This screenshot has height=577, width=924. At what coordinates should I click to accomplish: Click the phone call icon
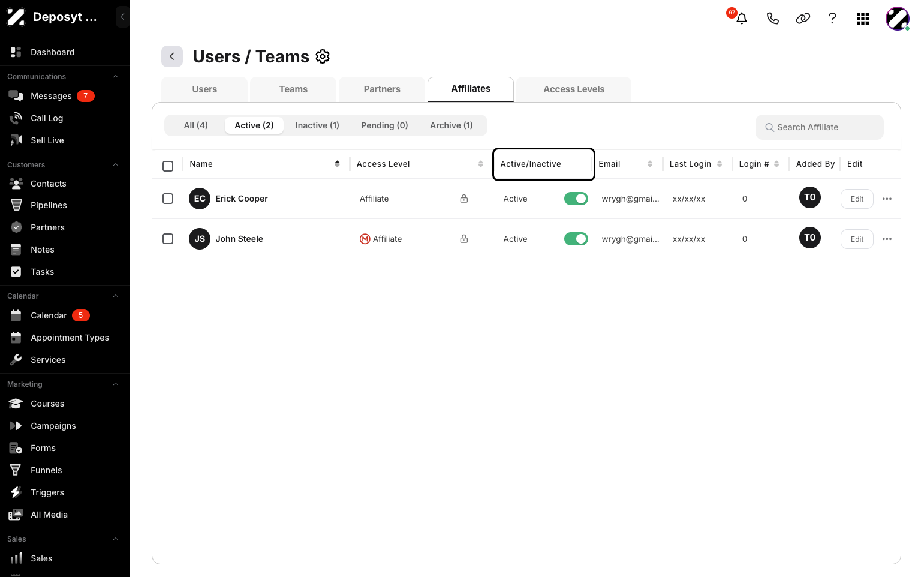[773, 19]
